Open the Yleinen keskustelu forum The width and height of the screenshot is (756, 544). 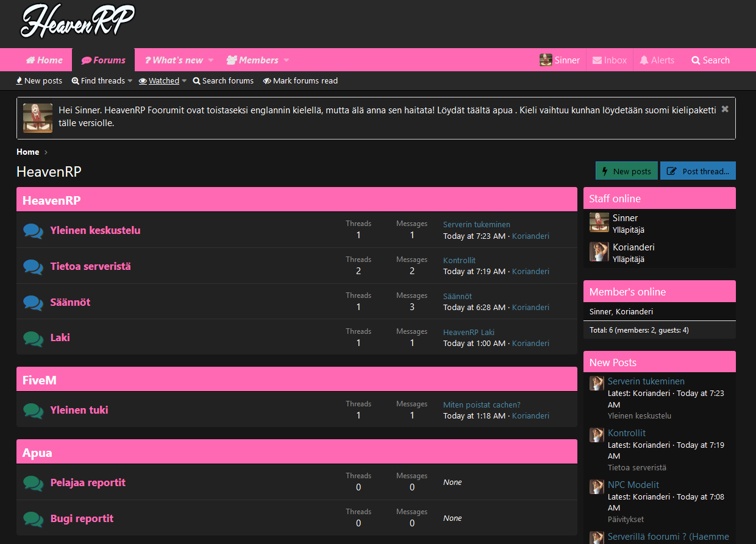tap(95, 230)
